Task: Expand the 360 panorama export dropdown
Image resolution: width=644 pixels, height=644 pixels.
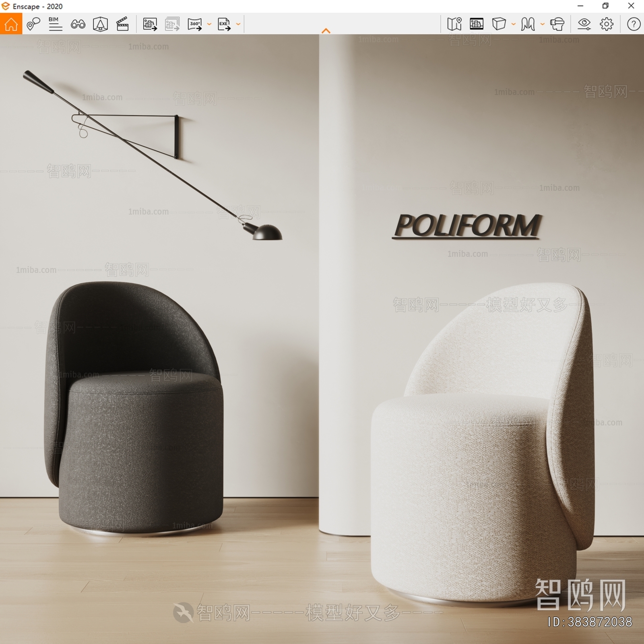Action: pyautogui.click(x=208, y=25)
